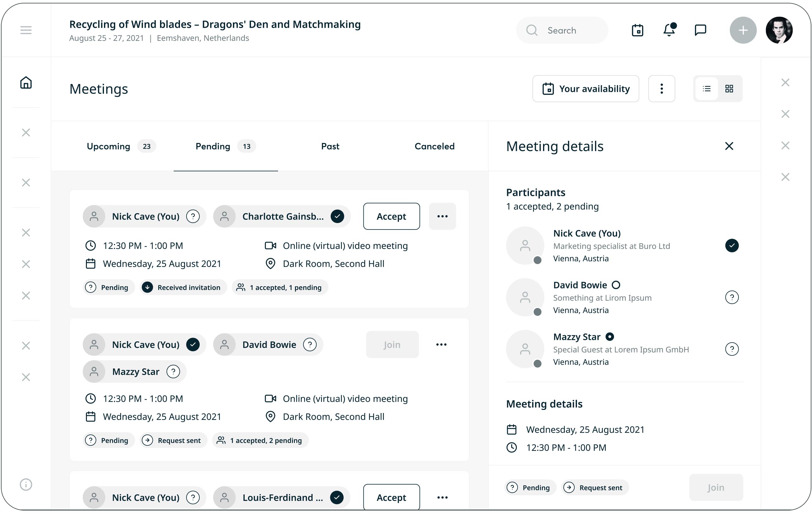812x513 pixels.
Task: Open the vertical three-dot options menu
Action: (661, 89)
